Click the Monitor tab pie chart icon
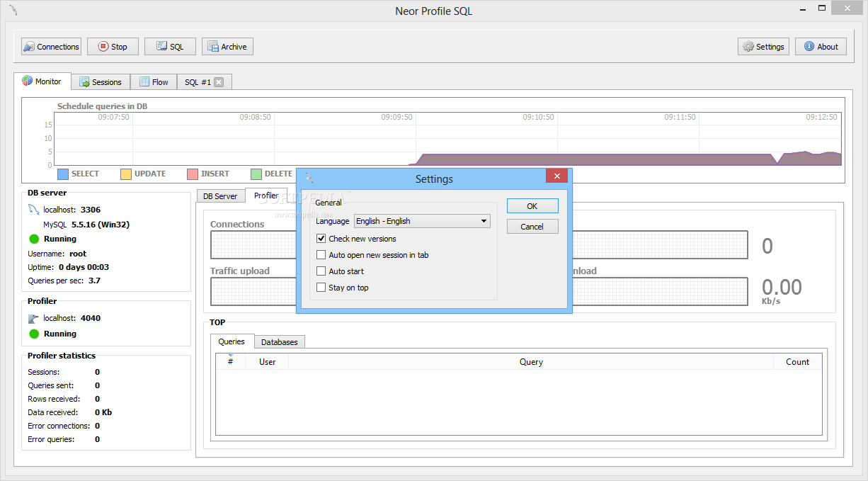The height and width of the screenshot is (481, 868). click(x=27, y=81)
